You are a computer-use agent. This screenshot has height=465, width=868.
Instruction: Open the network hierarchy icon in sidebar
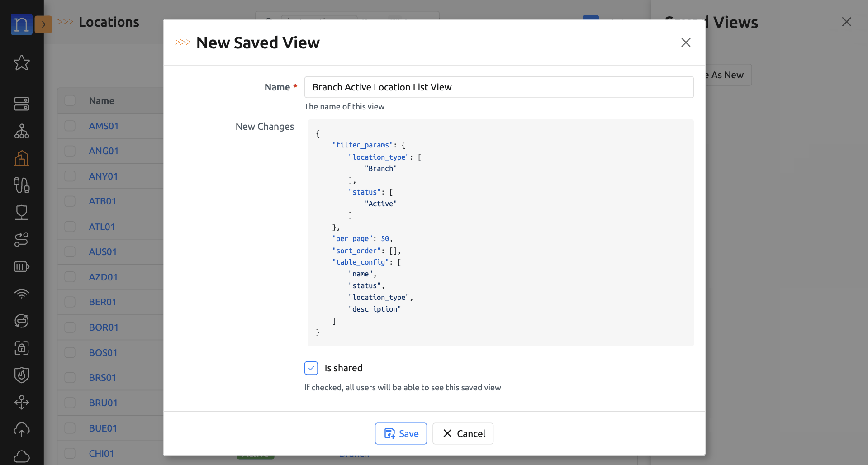pos(21,131)
